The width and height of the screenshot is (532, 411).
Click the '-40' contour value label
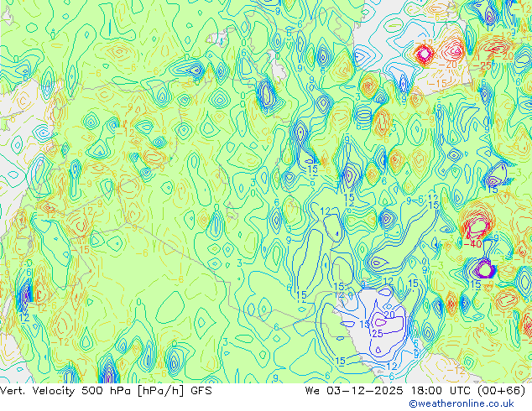pos(472,244)
